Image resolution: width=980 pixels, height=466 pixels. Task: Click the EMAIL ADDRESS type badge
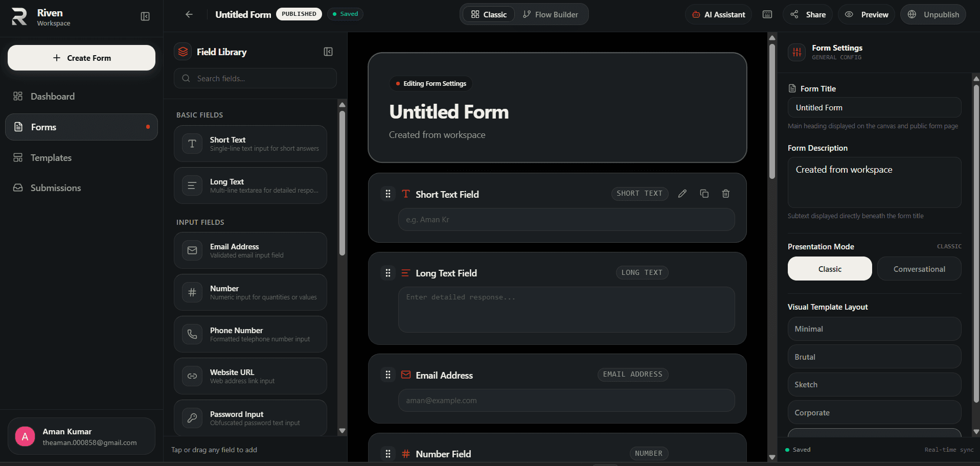tap(632, 375)
